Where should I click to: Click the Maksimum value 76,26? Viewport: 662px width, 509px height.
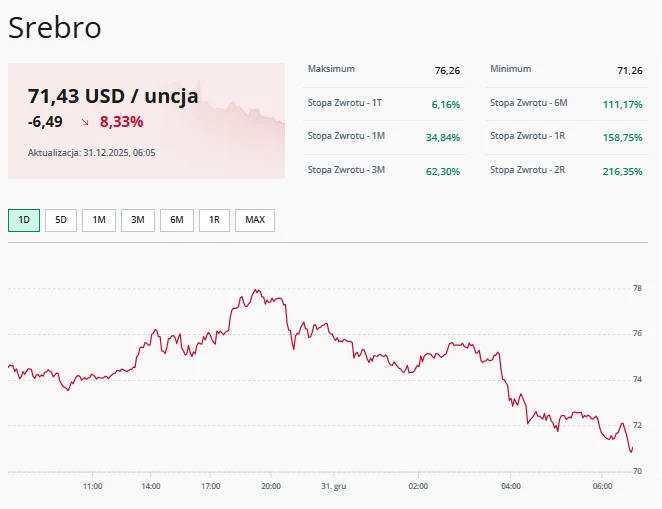click(447, 71)
